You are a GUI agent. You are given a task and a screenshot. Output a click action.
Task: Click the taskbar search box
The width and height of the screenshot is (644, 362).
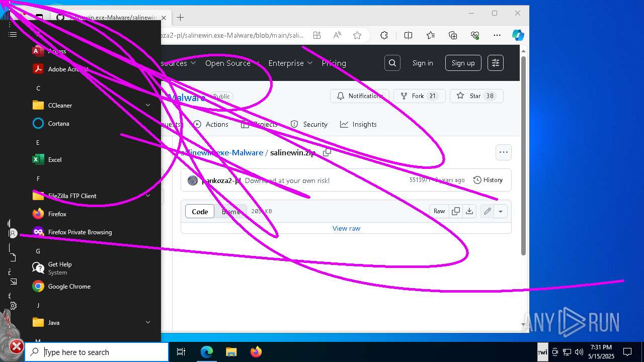click(97, 352)
